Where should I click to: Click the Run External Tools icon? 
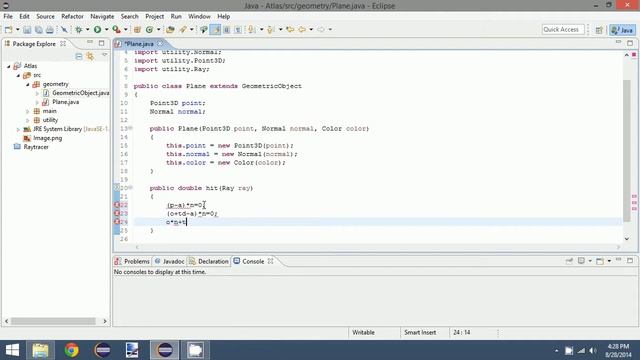coord(116,30)
